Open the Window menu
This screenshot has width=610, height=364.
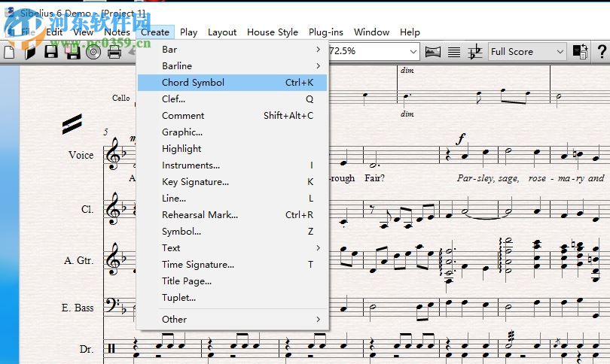(x=371, y=32)
